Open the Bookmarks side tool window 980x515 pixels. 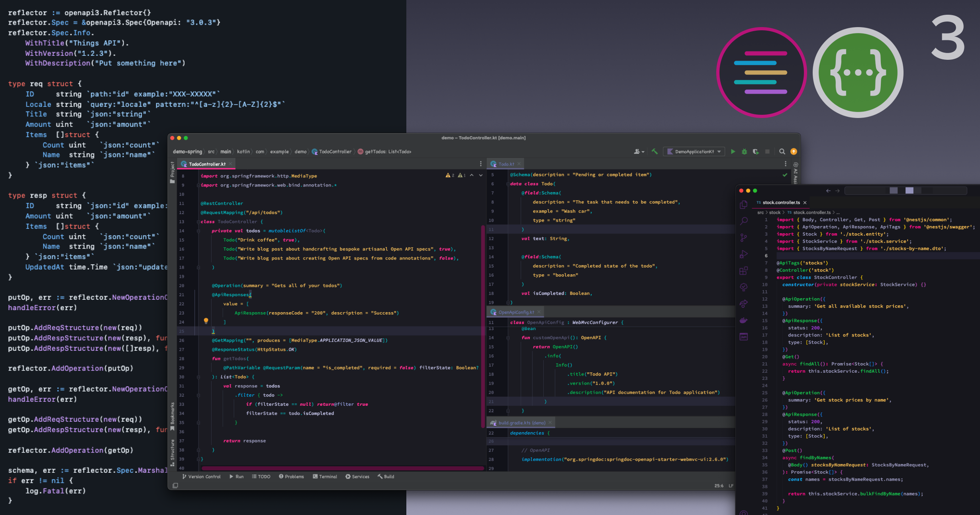click(172, 417)
